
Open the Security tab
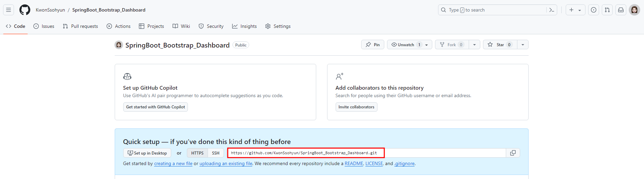211,26
